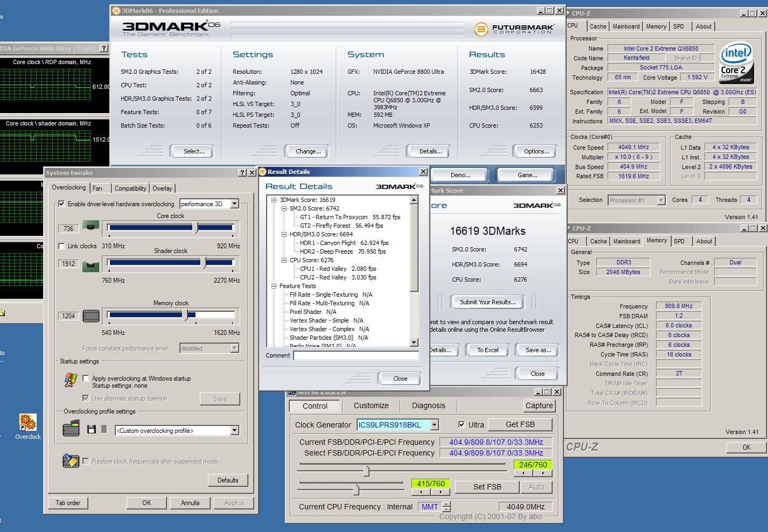Click the Options button in 3DMark06
Image resolution: width=768 pixels, height=532 pixels.
click(536, 151)
